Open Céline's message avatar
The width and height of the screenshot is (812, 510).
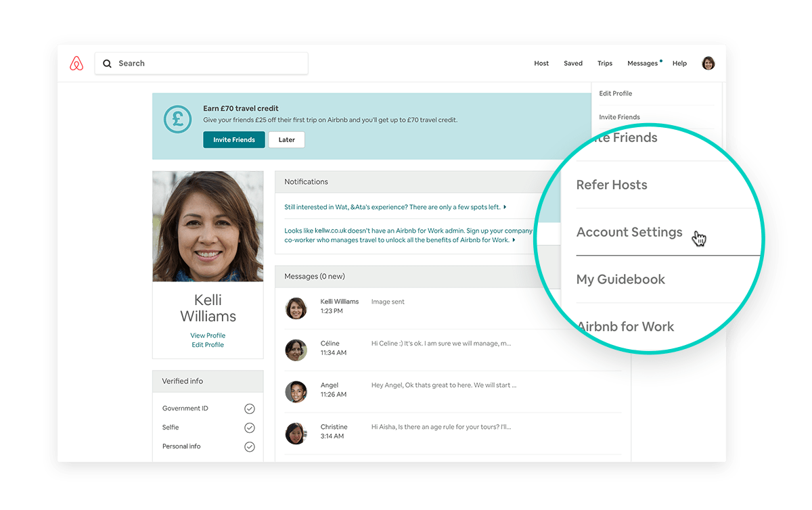pyautogui.click(x=296, y=350)
